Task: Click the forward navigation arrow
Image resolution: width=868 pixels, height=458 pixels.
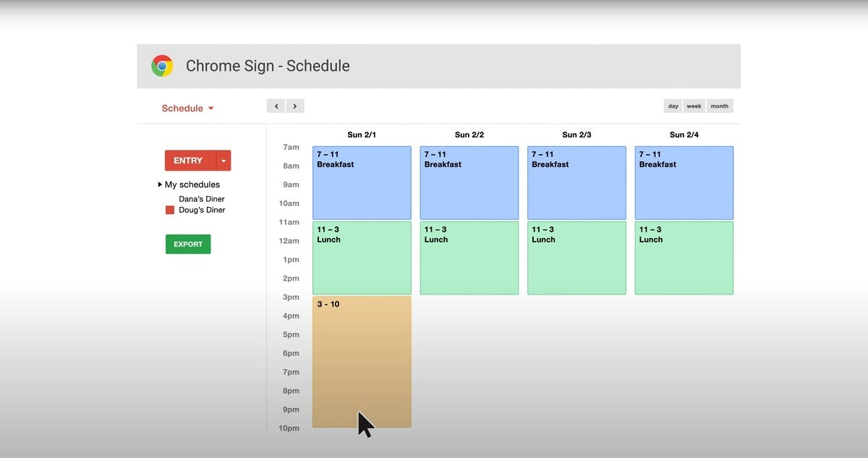Action: (295, 106)
